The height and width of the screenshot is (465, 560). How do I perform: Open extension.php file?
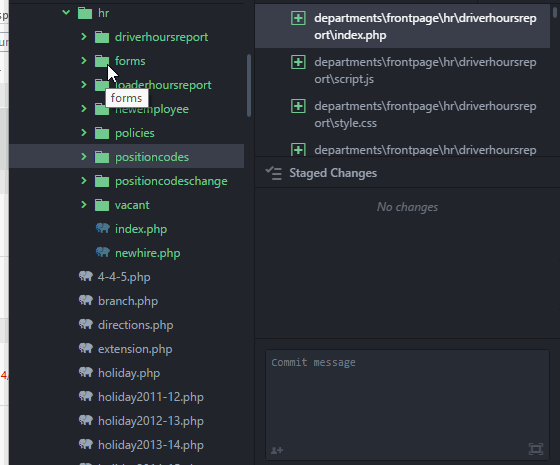pos(135,349)
